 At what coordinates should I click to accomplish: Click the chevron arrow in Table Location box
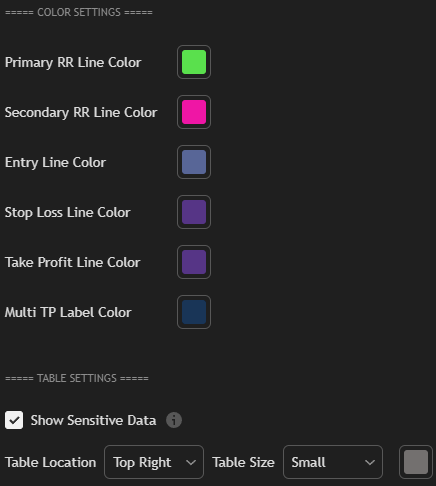tap(191, 462)
